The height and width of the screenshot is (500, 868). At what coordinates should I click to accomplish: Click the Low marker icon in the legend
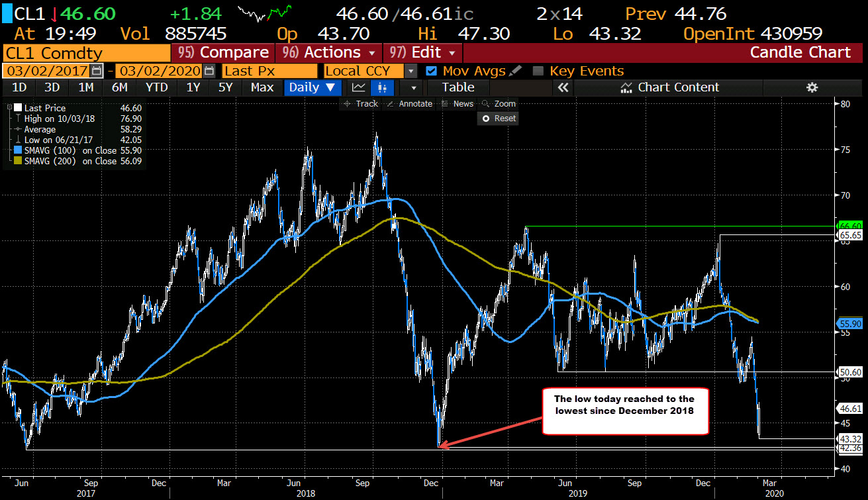pyautogui.click(x=18, y=140)
